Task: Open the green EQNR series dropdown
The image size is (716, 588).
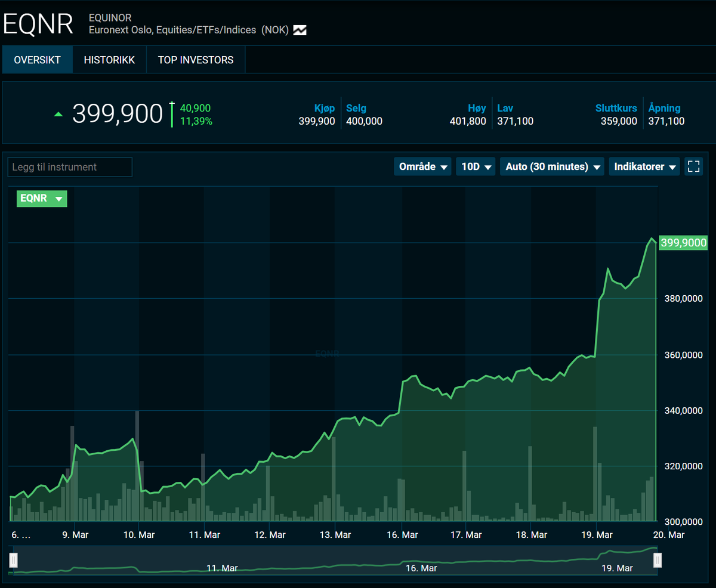Action: coord(42,199)
